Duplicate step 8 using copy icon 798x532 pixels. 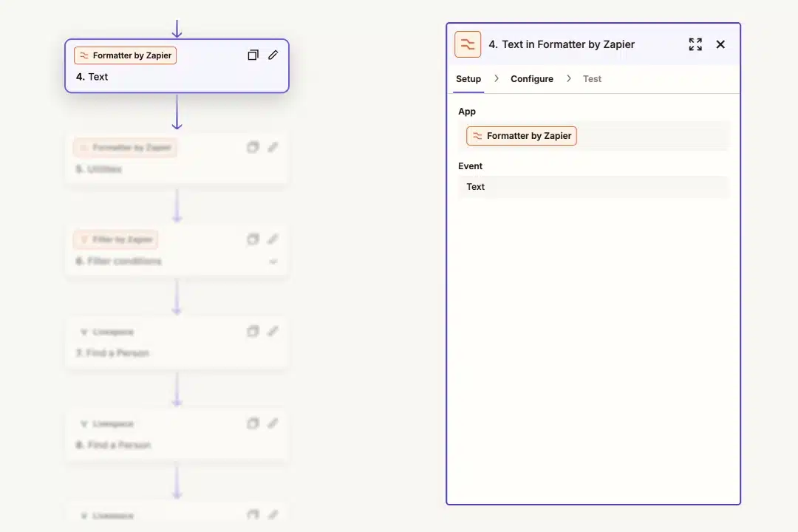point(253,423)
